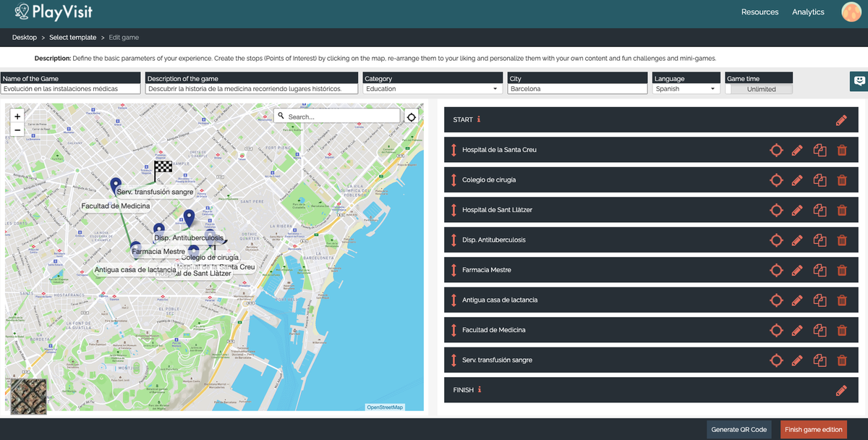Viewport: 868px width, 440px height.
Task: Open the user profile avatar
Action: click(851, 12)
